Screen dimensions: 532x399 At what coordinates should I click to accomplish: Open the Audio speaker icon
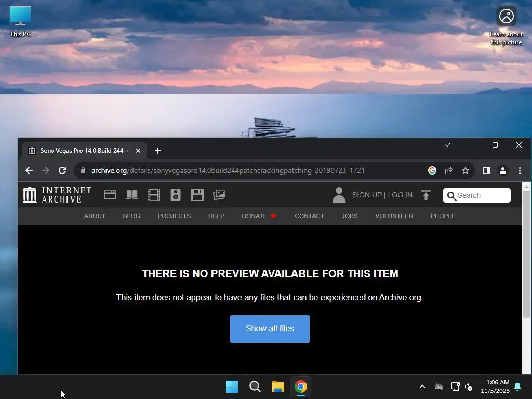pos(176,195)
